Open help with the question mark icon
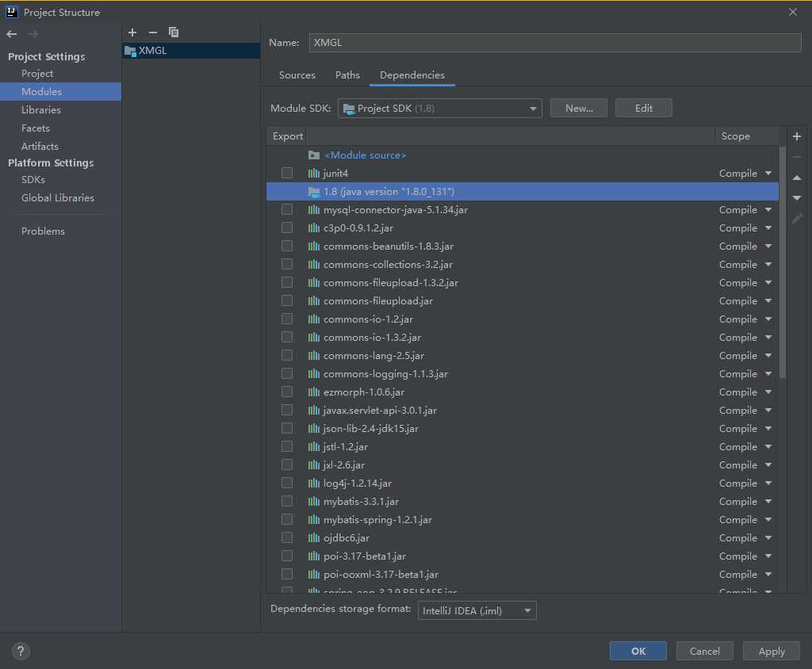This screenshot has width=812, height=669. [21, 652]
